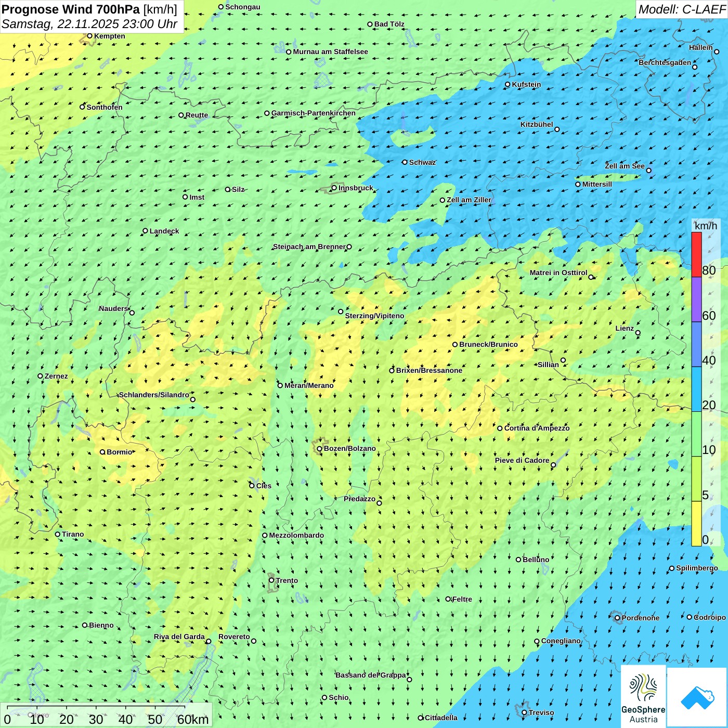Select the yellow legend band 0–5
This screenshot has width=728, height=728.
[x=696, y=523]
